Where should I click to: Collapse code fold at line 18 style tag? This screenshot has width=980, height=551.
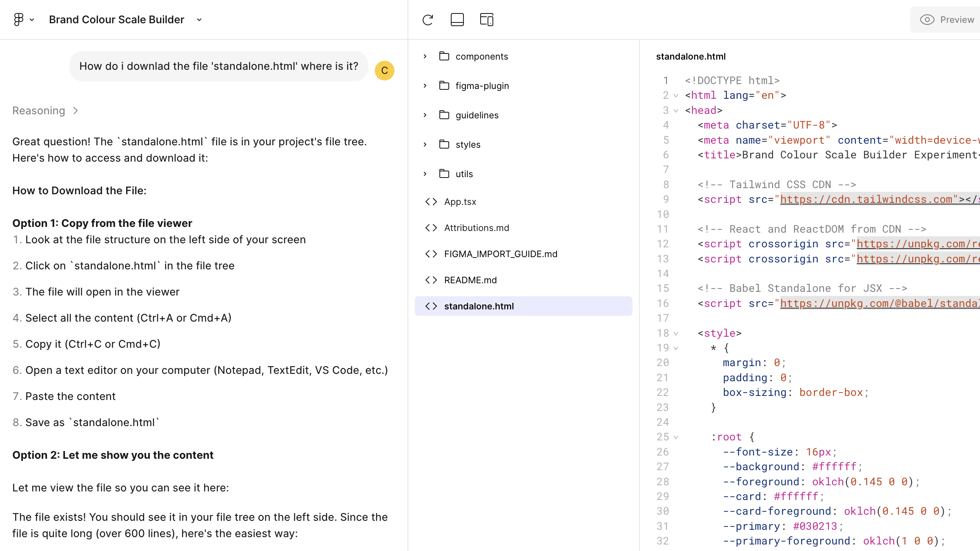point(676,333)
